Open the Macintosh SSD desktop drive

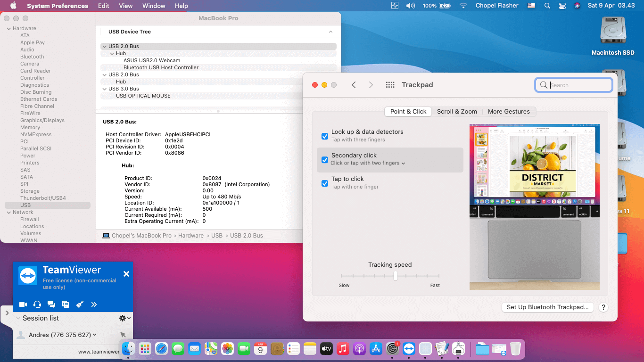click(613, 36)
